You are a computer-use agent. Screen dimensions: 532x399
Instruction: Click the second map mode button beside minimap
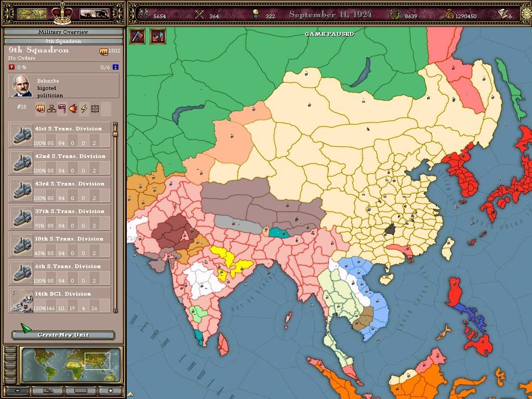(x=10, y=357)
